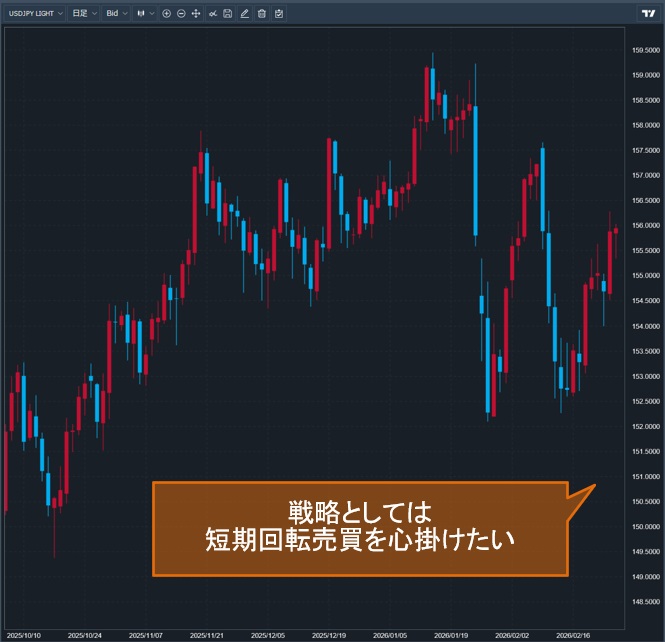Image resolution: width=665 pixels, height=642 pixels.
Task: Click the 2025/10/10 date axis label
Action: coord(25,634)
